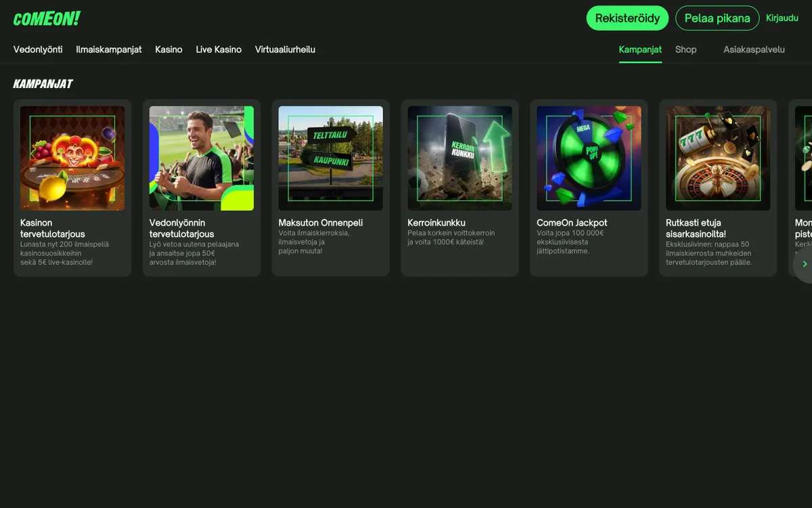
Task: Go to the Kasino section
Action: (x=168, y=49)
